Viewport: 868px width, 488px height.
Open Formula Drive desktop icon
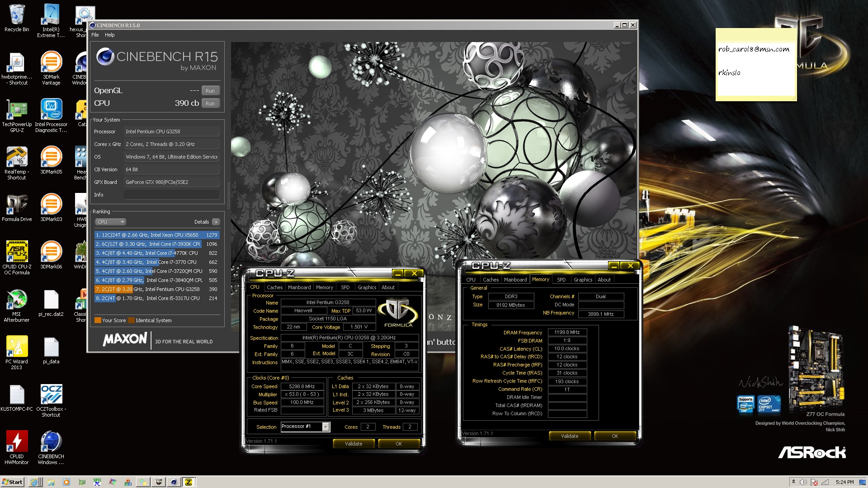(17, 208)
